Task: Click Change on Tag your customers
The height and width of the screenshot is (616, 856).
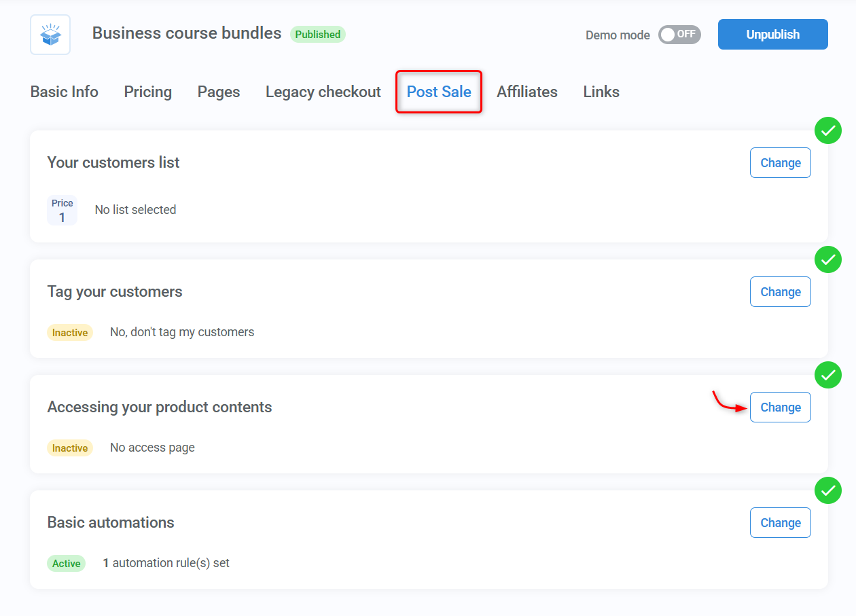Action: click(x=780, y=291)
